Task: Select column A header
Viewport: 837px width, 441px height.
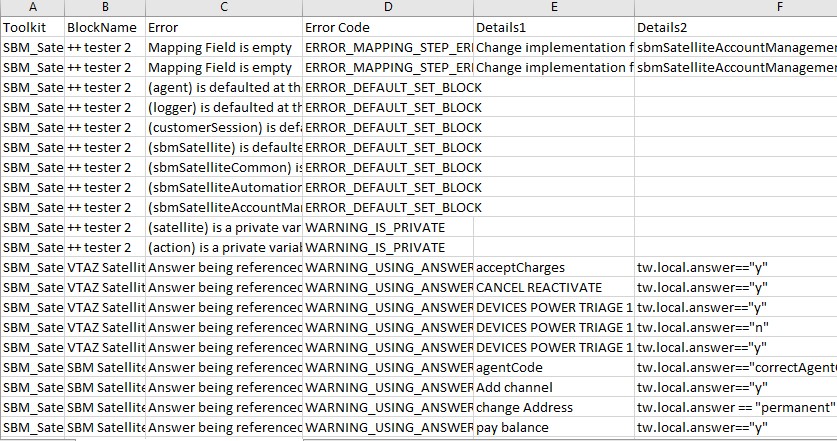Action: click(x=32, y=8)
